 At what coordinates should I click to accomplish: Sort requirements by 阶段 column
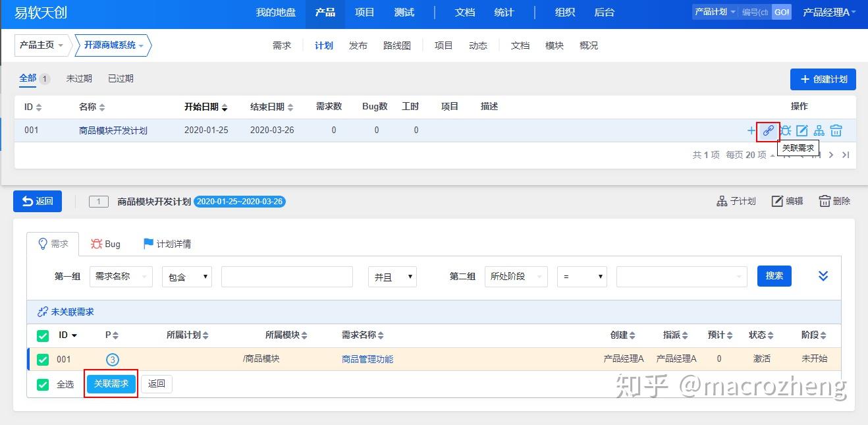coord(814,335)
